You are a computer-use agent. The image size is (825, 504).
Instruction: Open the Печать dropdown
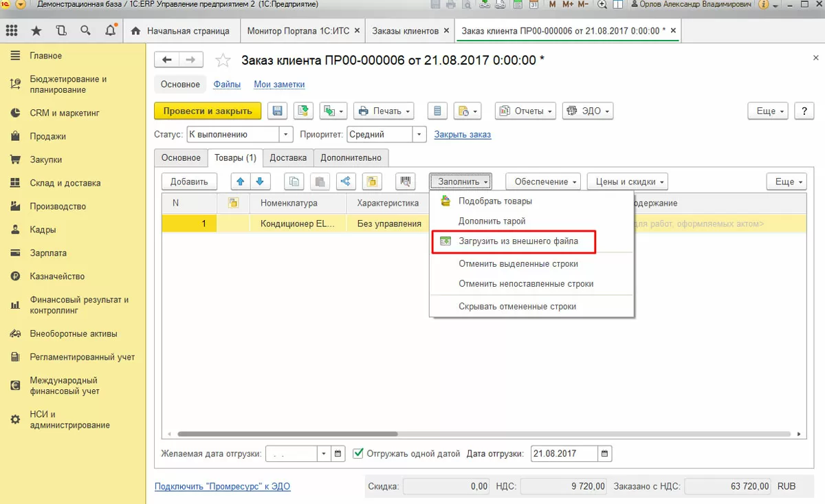point(384,111)
